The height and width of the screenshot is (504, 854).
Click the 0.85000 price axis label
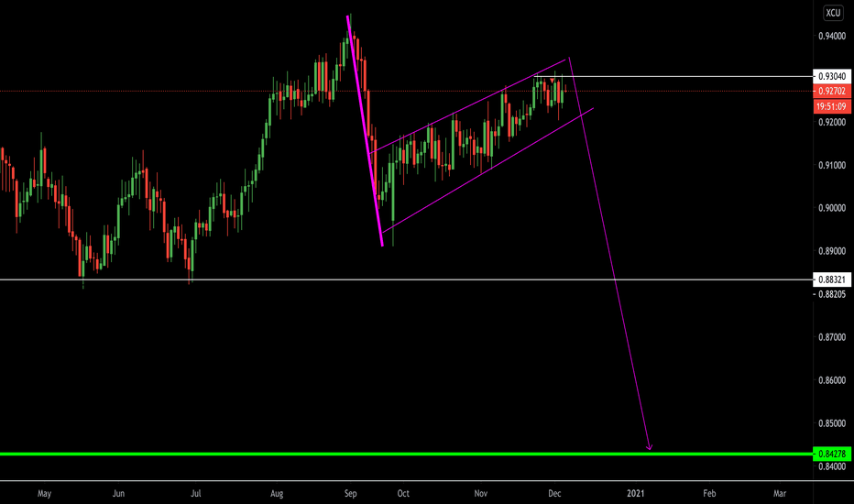832,423
